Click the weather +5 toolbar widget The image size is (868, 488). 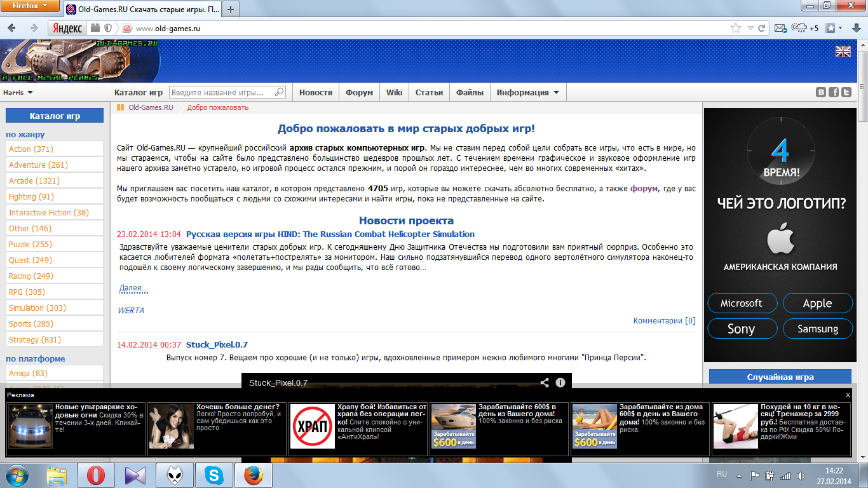[x=806, y=28]
